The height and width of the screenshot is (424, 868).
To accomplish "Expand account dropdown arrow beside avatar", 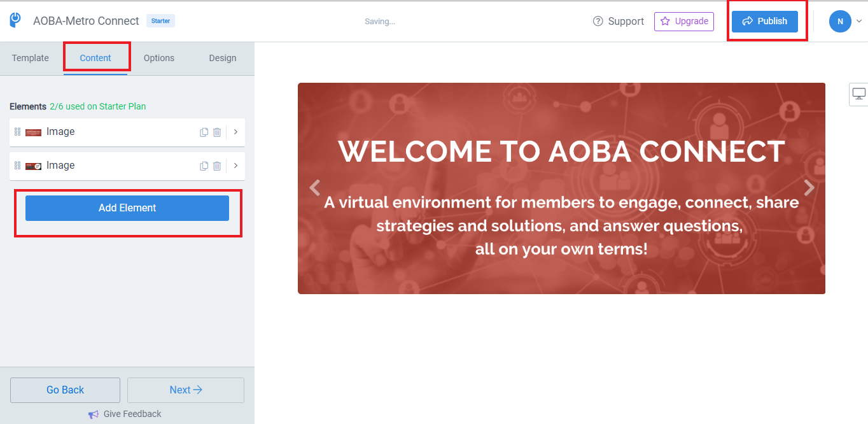I will 859,21.
